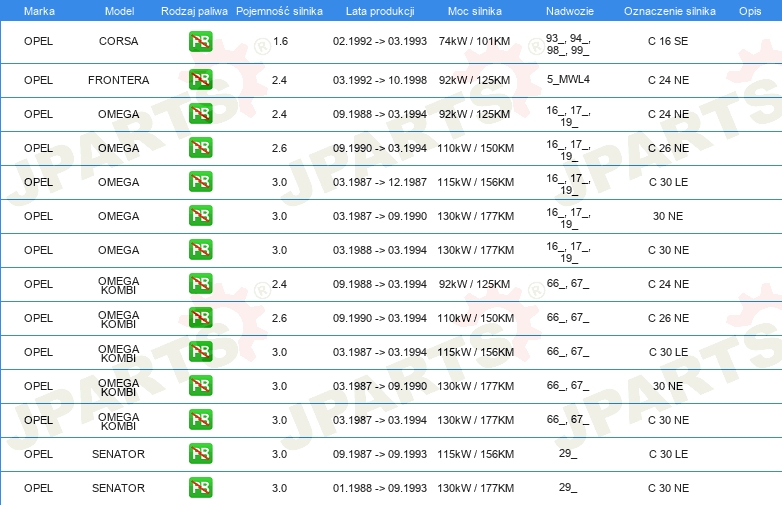Click the engine code C 16 SE
Screen dimensions: 782x505
668,41
